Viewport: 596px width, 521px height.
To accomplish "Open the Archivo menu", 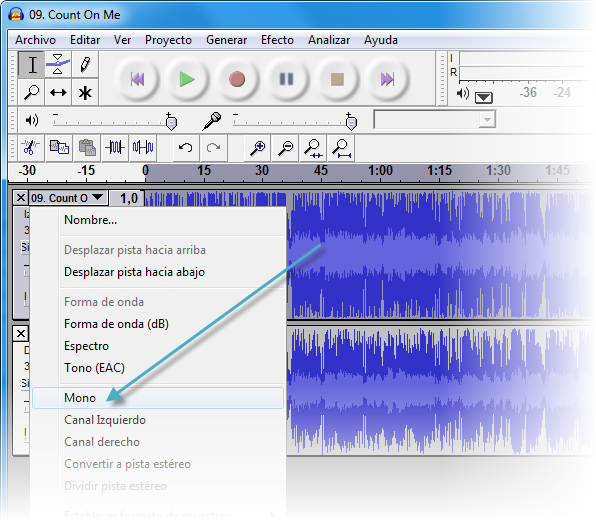I will 35,40.
